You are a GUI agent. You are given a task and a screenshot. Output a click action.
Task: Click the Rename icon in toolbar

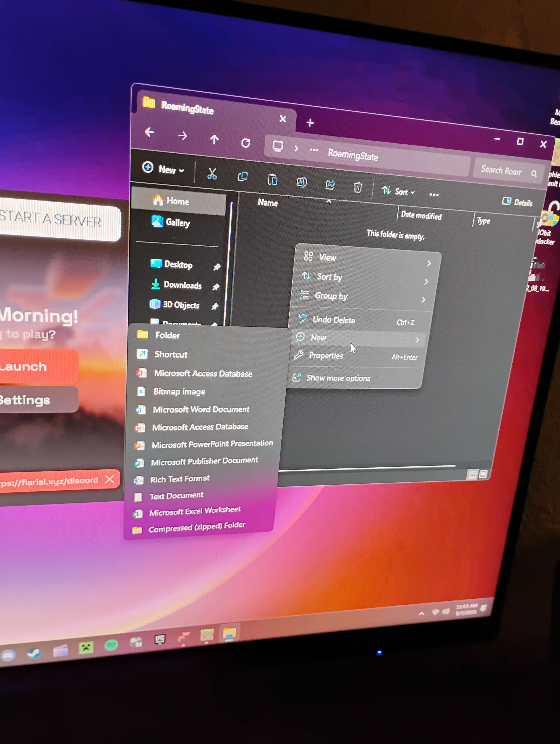[x=302, y=182]
